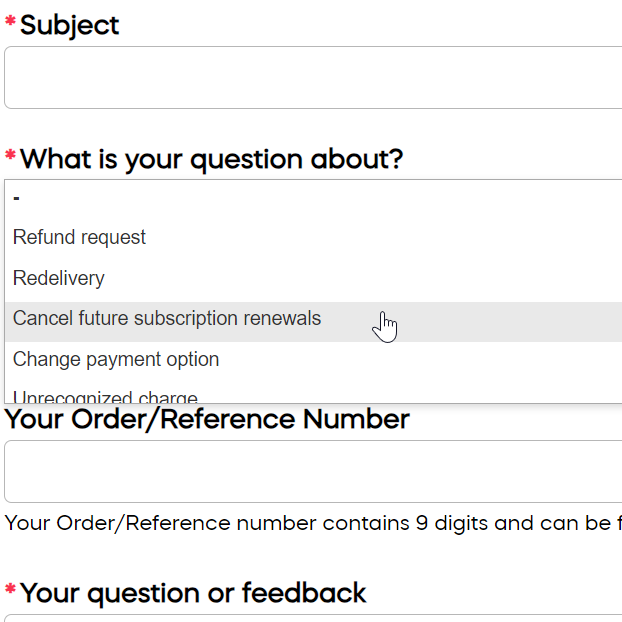Click the Subject text input field

(313, 77)
